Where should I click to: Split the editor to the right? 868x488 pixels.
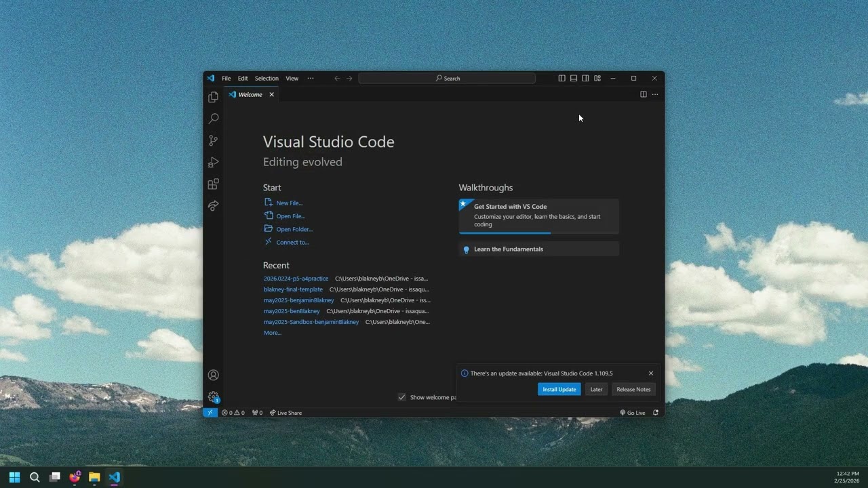pos(644,94)
